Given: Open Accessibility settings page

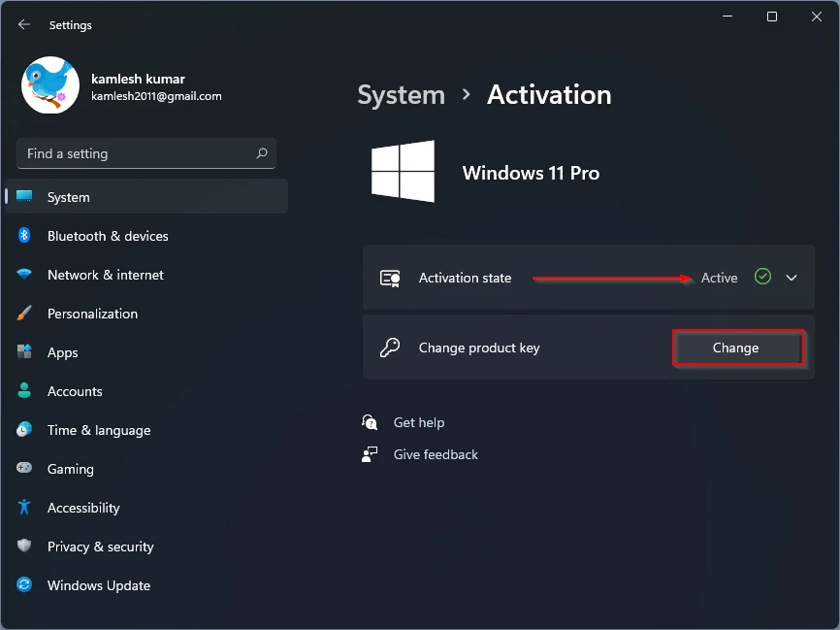Looking at the screenshot, I should pos(146,508).
